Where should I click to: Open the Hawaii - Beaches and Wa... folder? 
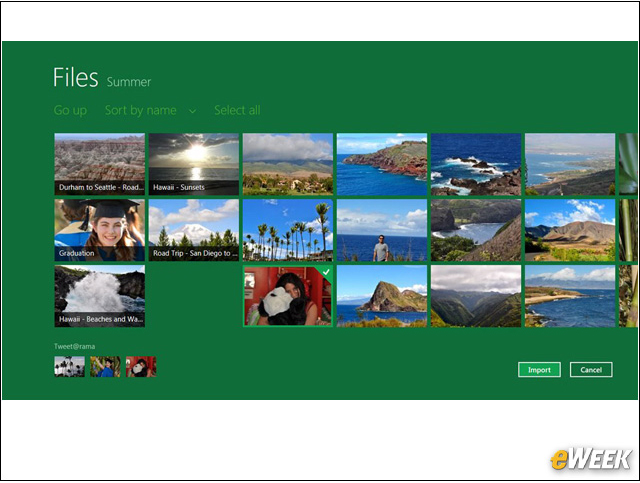click(x=100, y=296)
